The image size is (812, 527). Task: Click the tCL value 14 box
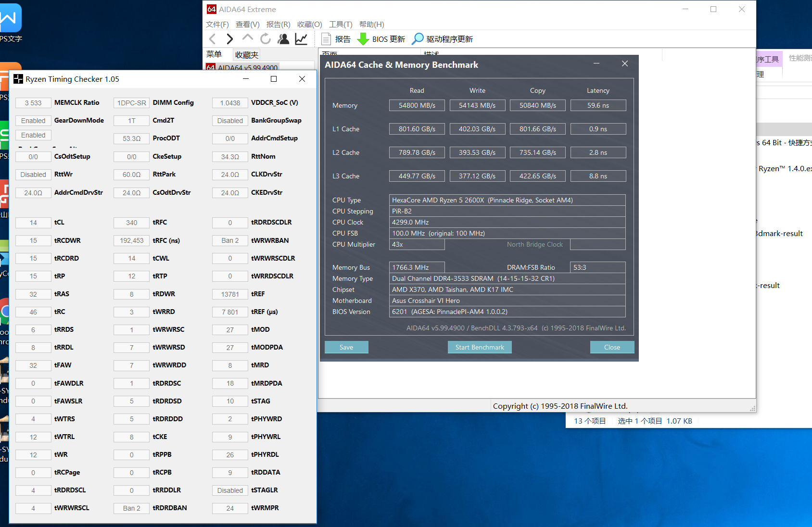tap(33, 223)
